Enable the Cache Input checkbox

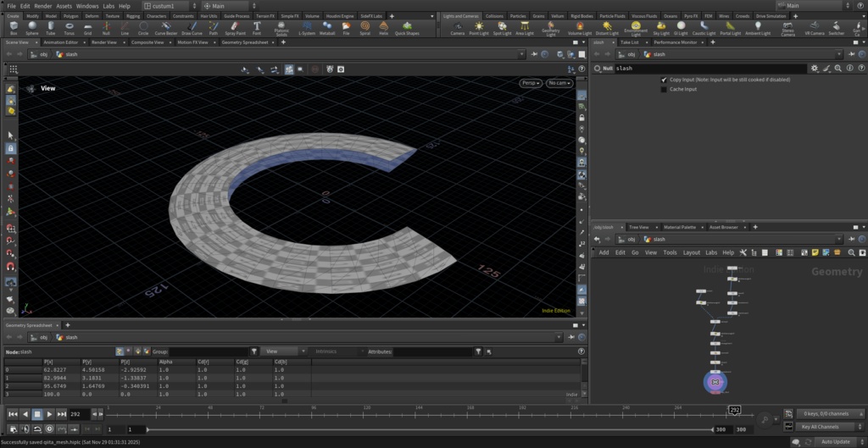coord(664,89)
